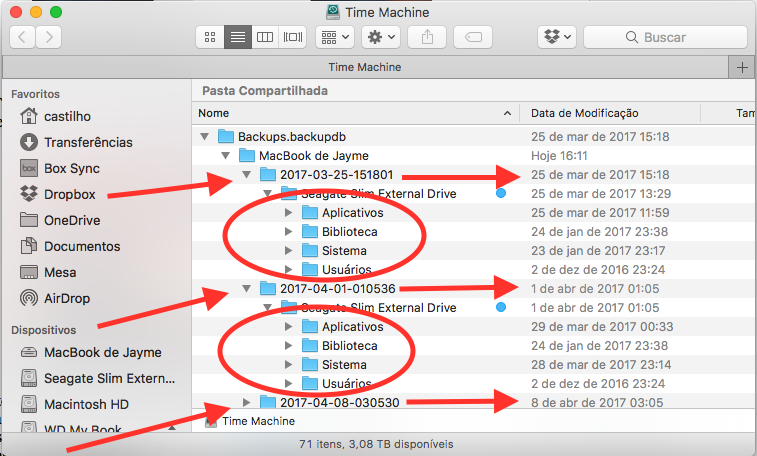Go back with the back arrow

coord(22,37)
